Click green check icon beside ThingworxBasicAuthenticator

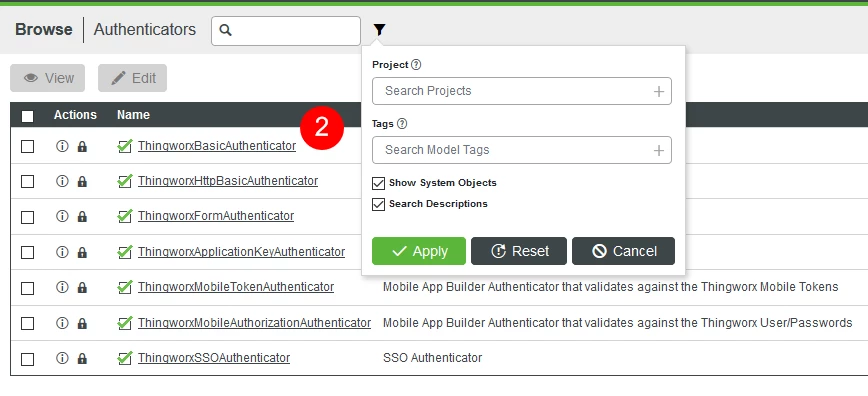[125, 146]
